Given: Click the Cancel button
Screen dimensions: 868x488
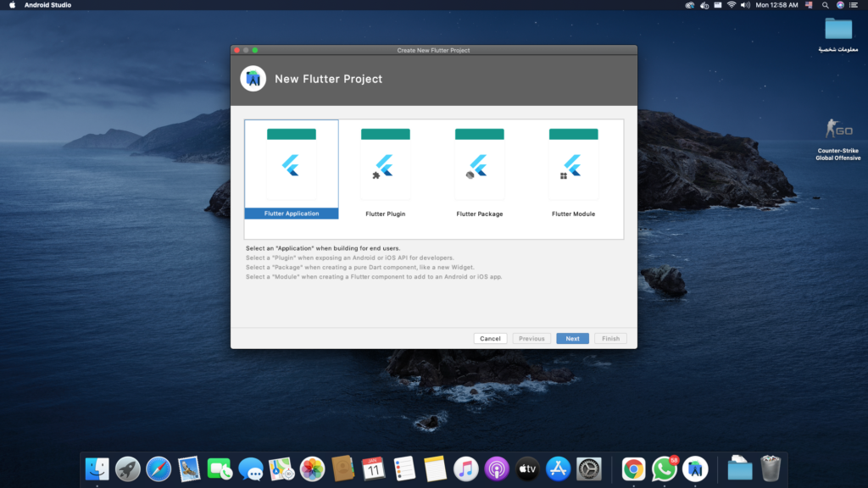Looking at the screenshot, I should tap(490, 339).
